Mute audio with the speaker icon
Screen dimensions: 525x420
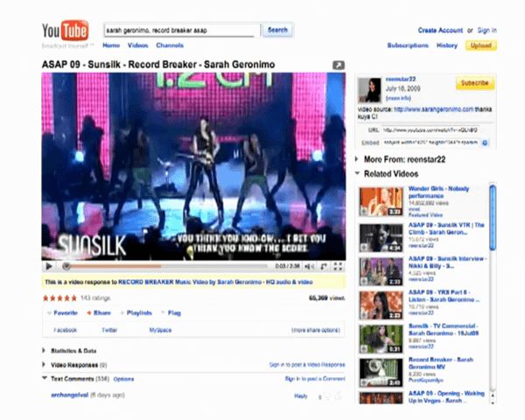point(309,267)
